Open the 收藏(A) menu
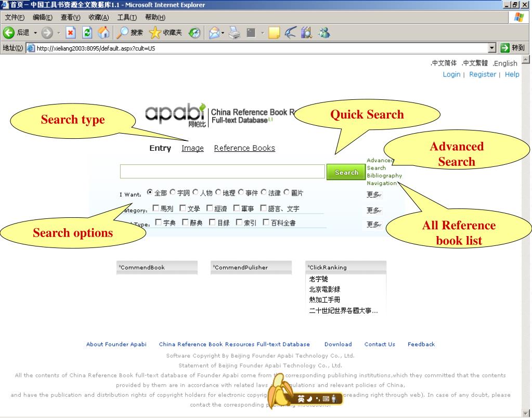Viewport: 532px width, 418px height. pyautogui.click(x=99, y=17)
